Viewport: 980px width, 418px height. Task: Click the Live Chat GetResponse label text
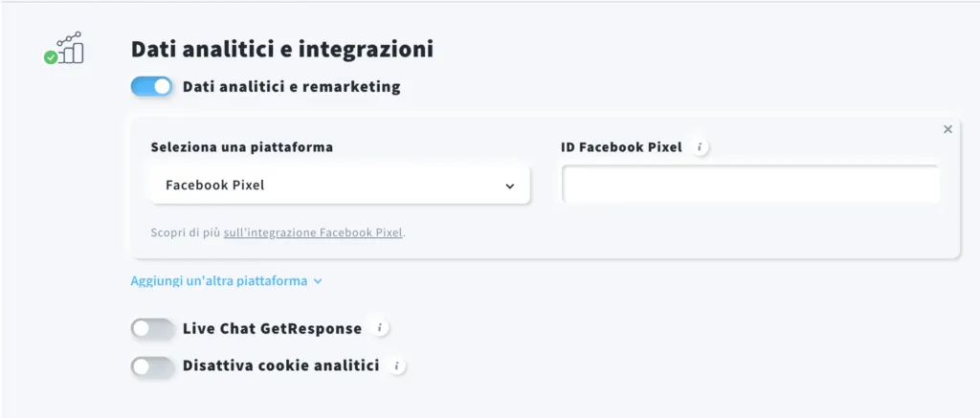pyautogui.click(x=272, y=329)
